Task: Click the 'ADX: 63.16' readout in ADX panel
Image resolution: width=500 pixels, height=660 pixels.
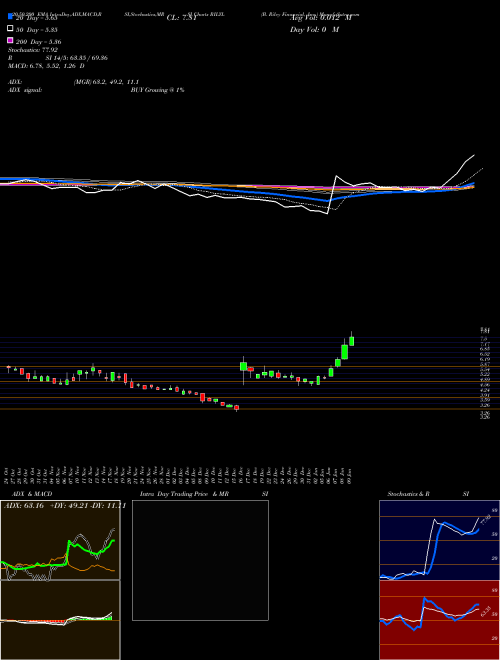Action: pos(24,506)
